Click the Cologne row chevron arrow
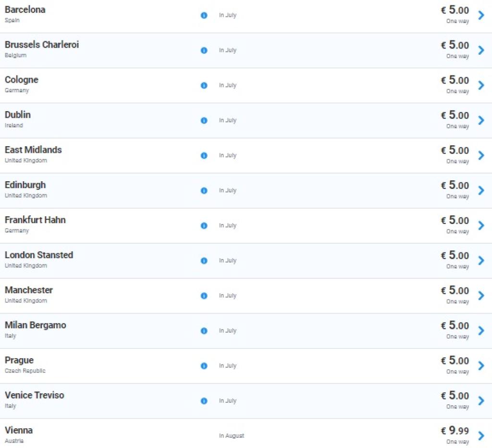The image size is (492, 448). [481, 86]
